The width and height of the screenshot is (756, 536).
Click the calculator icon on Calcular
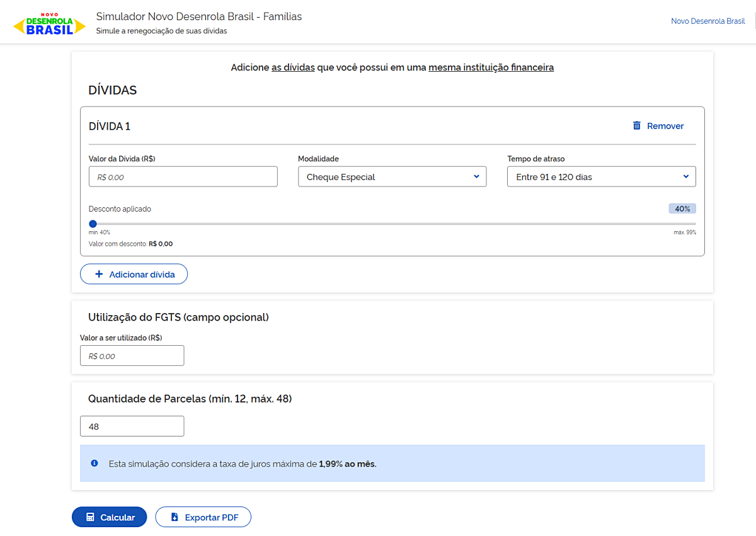click(x=90, y=517)
